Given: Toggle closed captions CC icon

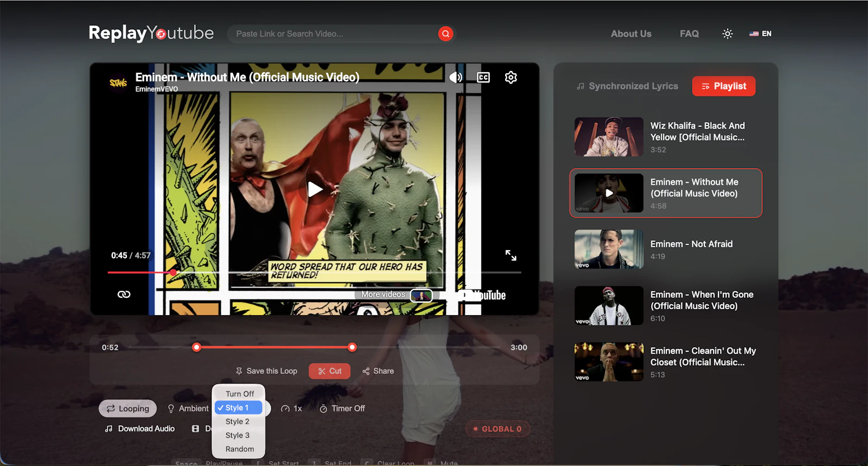Looking at the screenshot, I should point(483,77).
